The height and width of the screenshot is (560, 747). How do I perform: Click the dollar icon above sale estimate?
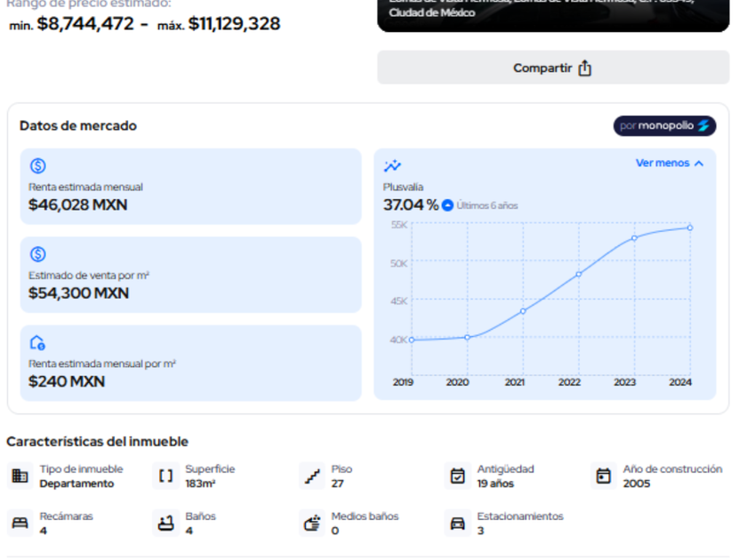click(37, 254)
